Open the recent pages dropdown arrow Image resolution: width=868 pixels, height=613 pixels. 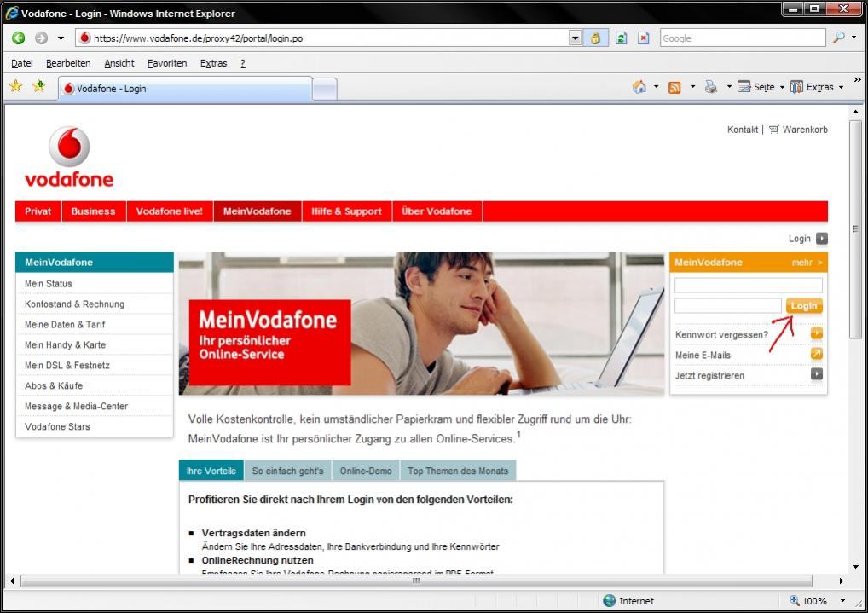(x=61, y=38)
